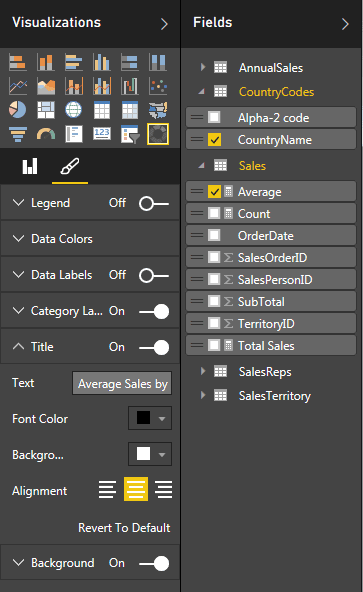363x592 pixels.
Task: Select the gauge visualization
Action: click(46, 134)
